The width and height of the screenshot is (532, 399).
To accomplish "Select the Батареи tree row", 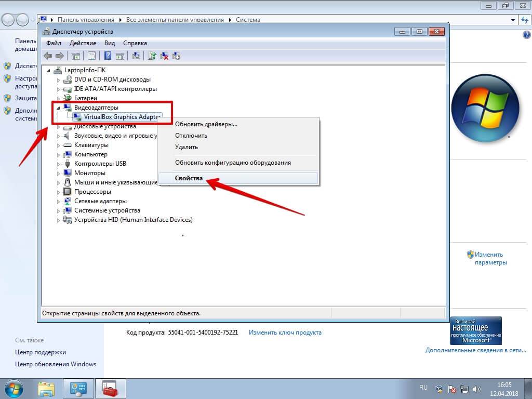I will (x=86, y=98).
